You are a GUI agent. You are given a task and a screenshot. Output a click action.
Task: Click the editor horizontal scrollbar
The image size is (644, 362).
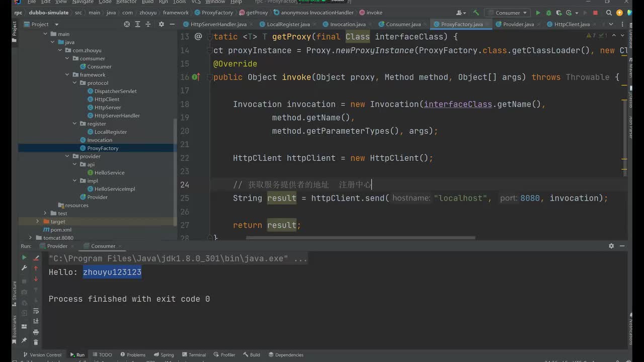coord(360,238)
